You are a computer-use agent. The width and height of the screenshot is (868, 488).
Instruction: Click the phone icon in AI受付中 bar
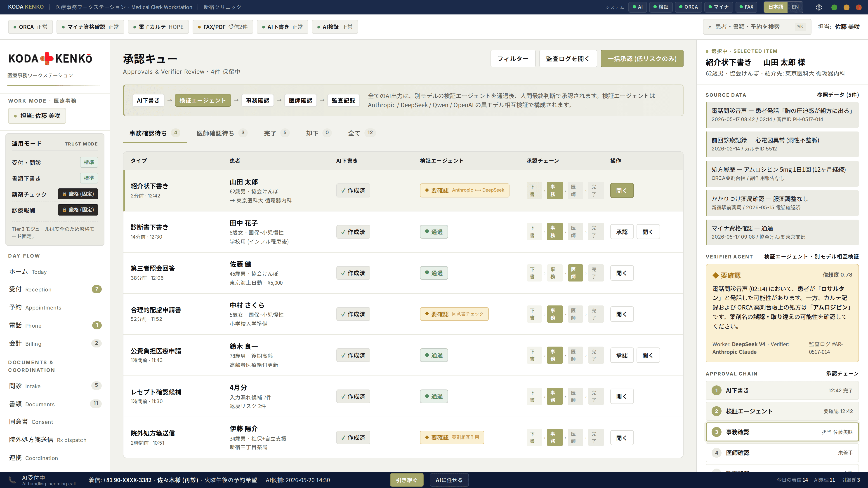[x=12, y=480]
